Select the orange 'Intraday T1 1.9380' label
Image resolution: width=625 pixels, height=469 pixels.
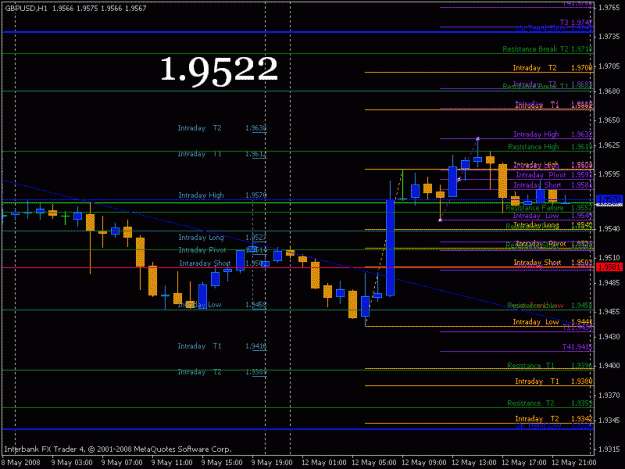point(554,381)
